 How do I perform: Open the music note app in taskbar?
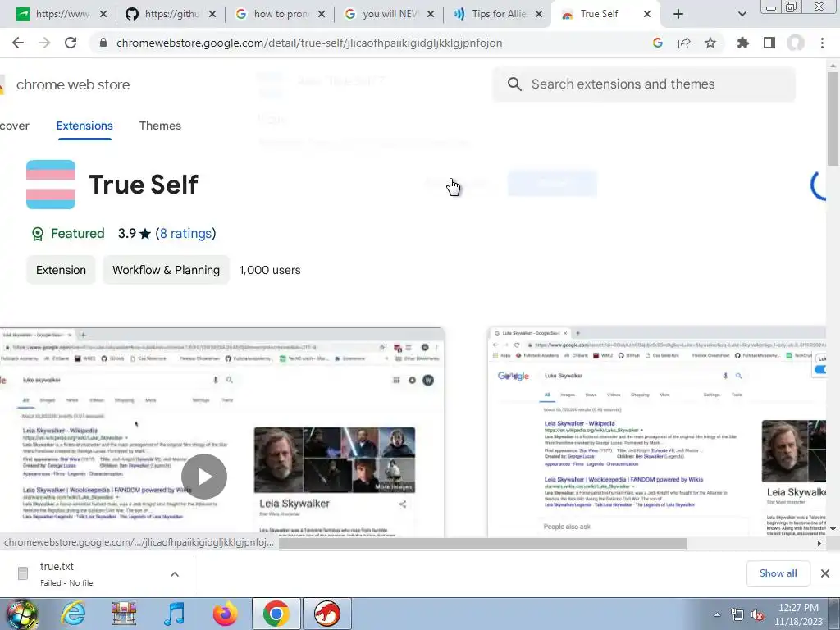[175, 614]
